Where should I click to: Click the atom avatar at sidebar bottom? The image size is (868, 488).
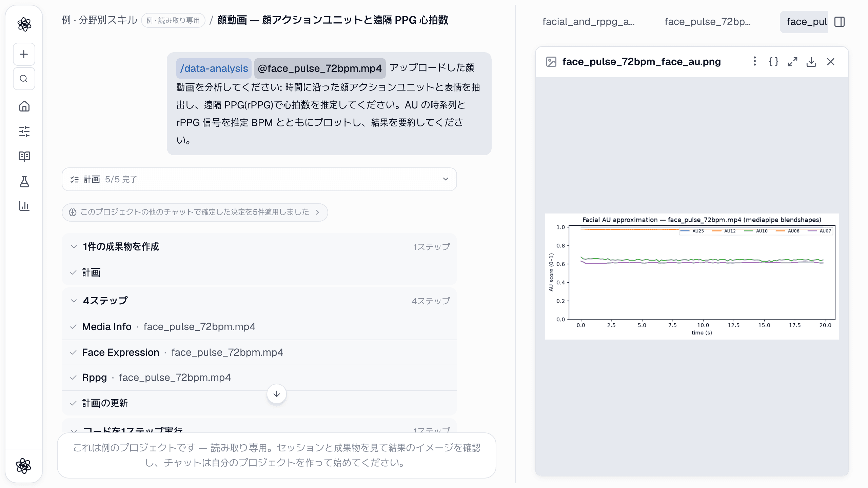point(23,466)
